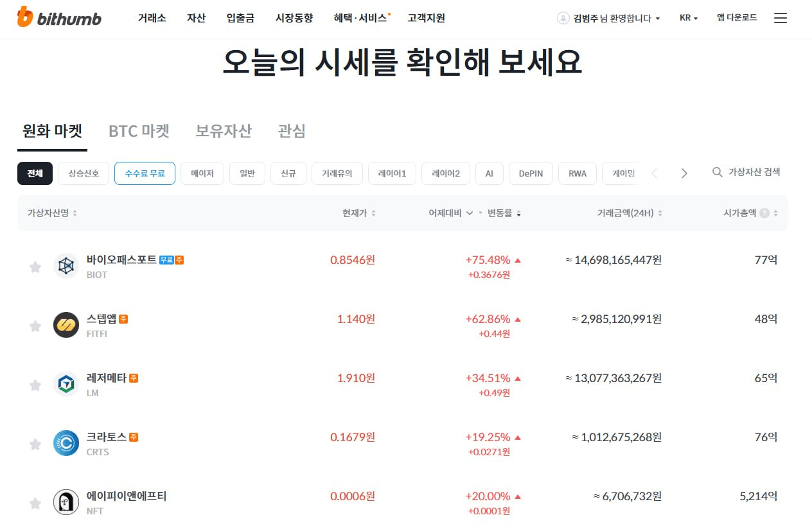The image size is (812, 531).
Task: Select the 일반 filter chip
Action: [x=247, y=173]
